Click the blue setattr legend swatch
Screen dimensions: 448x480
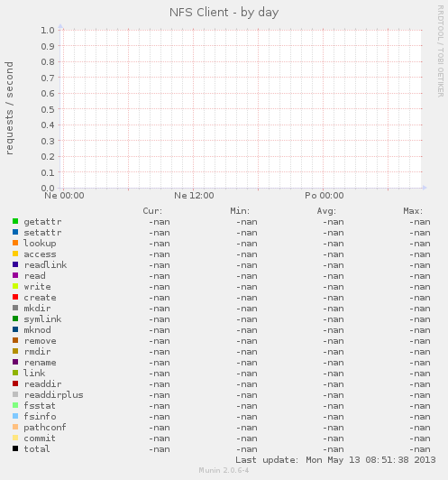coord(15,232)
